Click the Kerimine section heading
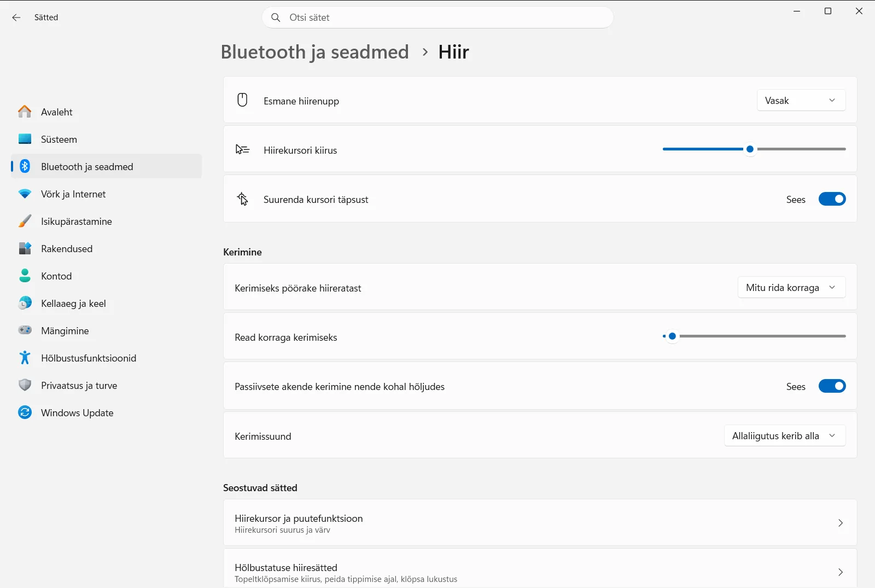The width and height of the screenshot is (875, 588). point(242,252)
